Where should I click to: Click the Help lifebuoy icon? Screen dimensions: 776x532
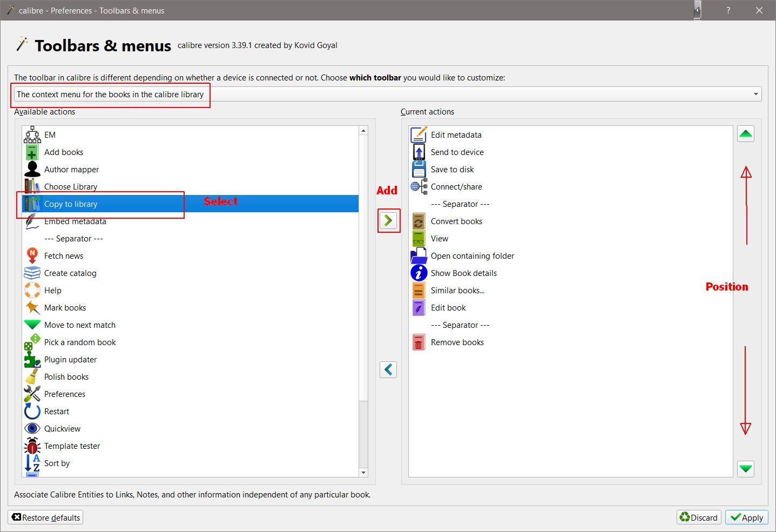(x=32, y=290)
